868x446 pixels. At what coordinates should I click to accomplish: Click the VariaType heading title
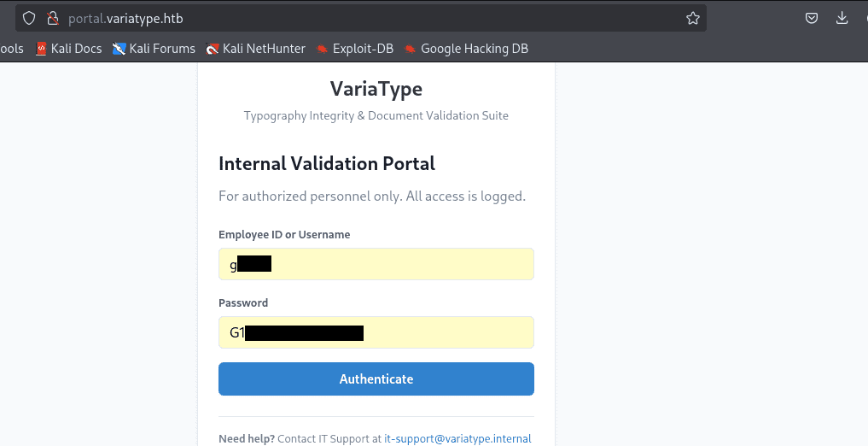(x=376, y=89)
